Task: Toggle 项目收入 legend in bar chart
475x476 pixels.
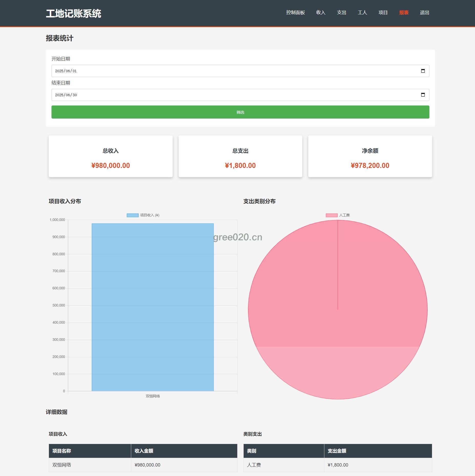Action: coord(143,215)
